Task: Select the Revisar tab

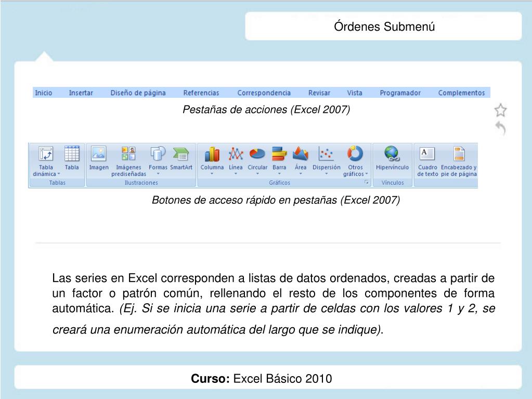Action: [319, 93]
